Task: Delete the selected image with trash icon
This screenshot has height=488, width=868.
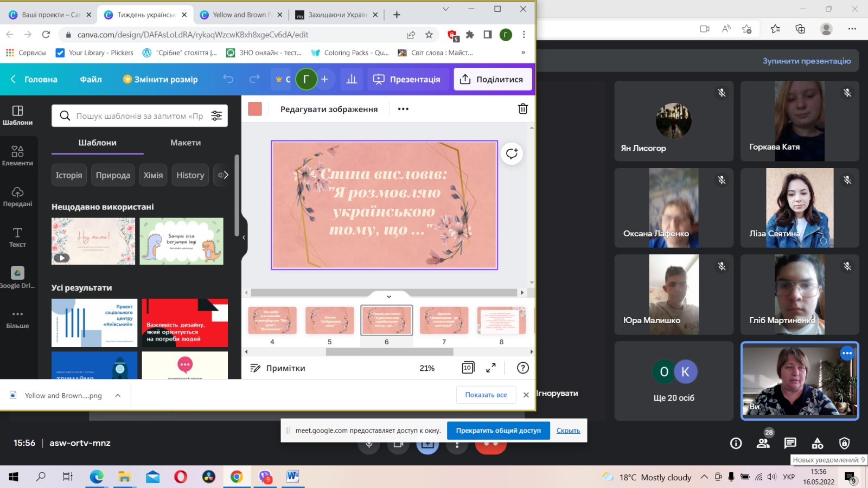Action: pos(522,109)
